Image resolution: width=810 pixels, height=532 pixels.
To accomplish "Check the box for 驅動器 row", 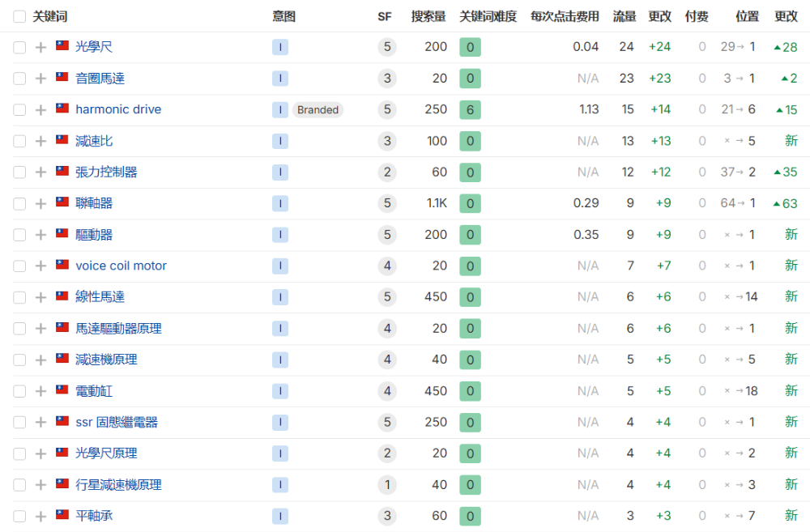I will (x=19, y=235).
